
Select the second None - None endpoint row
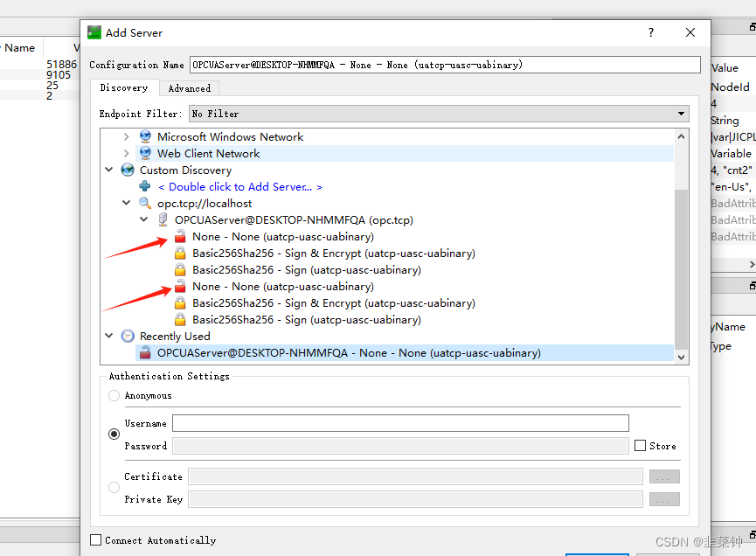click(x=283, y=287)
